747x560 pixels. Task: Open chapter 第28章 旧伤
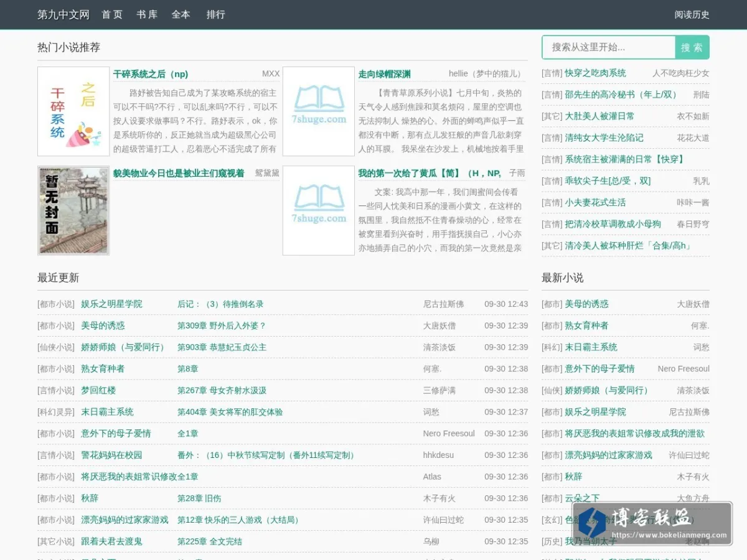199,498
